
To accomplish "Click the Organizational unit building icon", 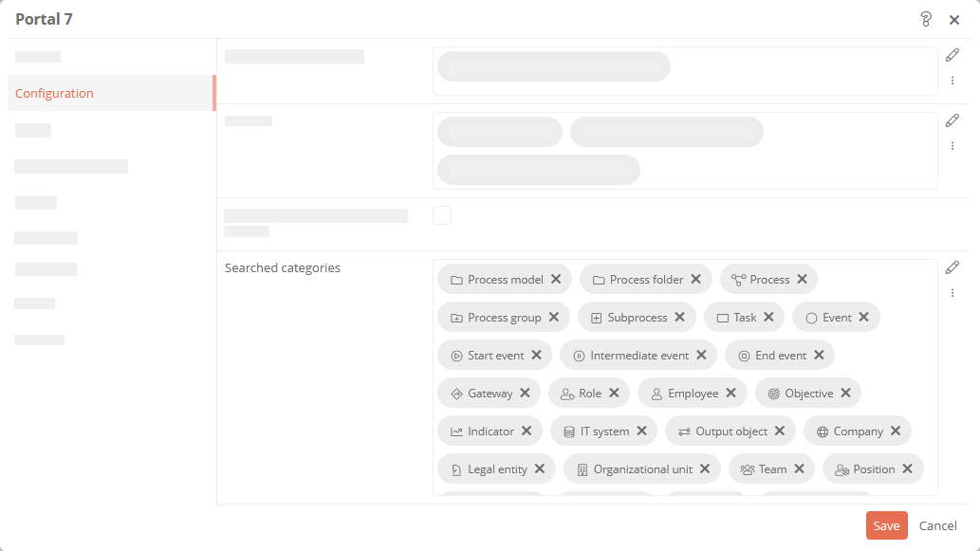I will click(582, 469).
